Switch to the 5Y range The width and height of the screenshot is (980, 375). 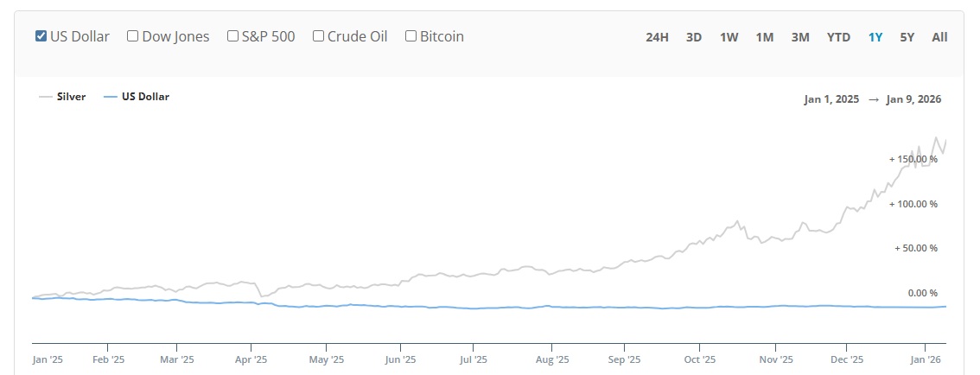907,37
